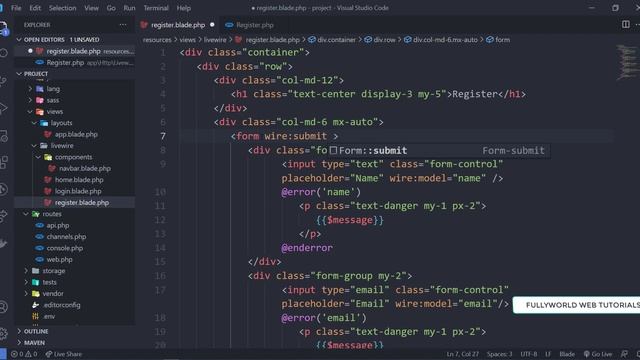Open web.php routes file
Viewport: 640px width, 360px height.
[59, 260]
